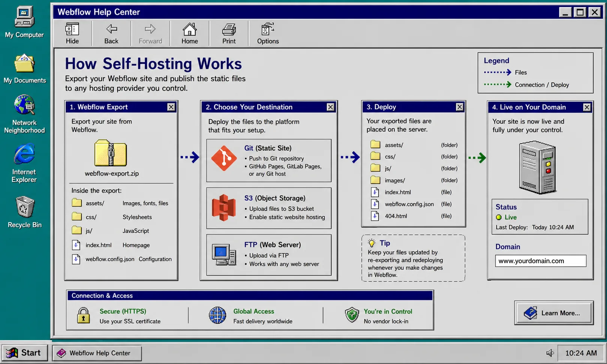Click the green Live status indicator
Viewport: 607px width, 364px height.
499,217
